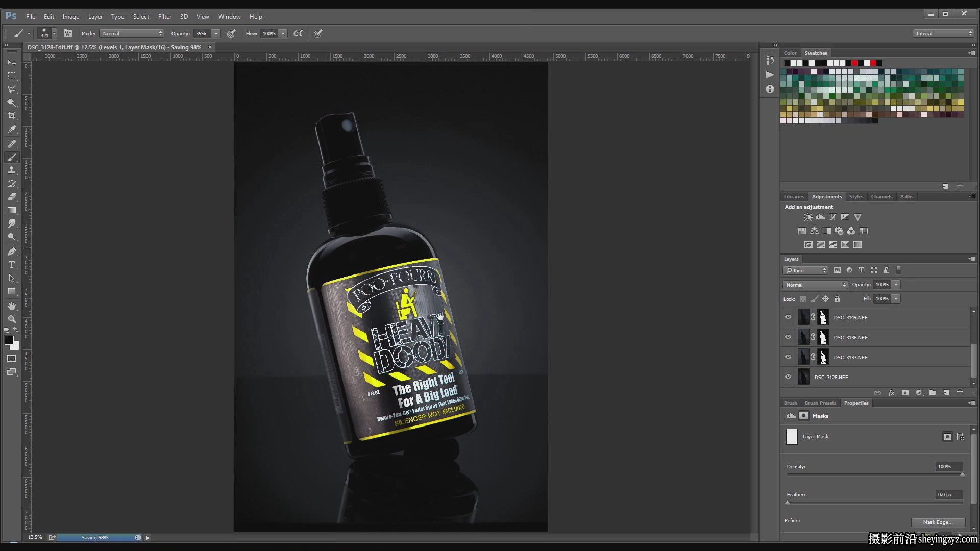Open the brush panel toggle icon

pos(68,33)
